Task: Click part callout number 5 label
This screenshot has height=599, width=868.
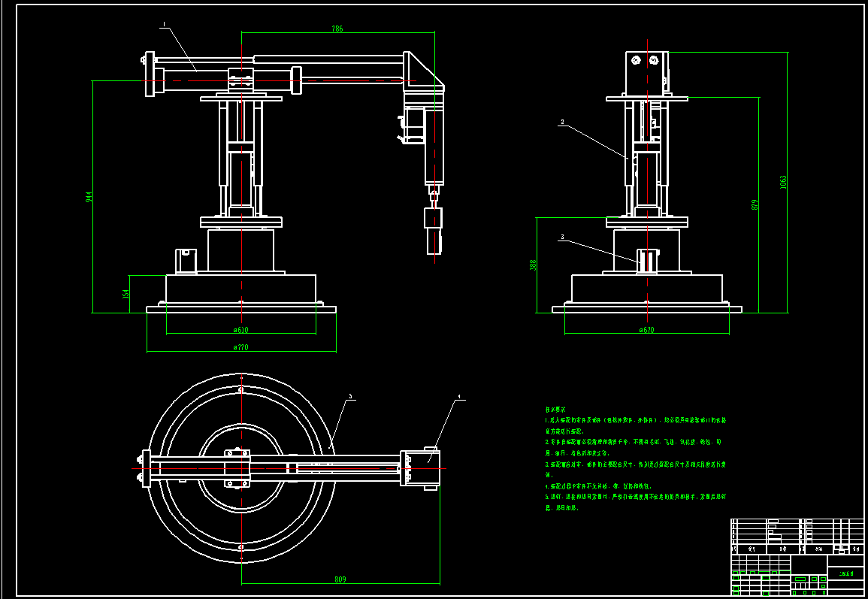Action: pos(350,397)
